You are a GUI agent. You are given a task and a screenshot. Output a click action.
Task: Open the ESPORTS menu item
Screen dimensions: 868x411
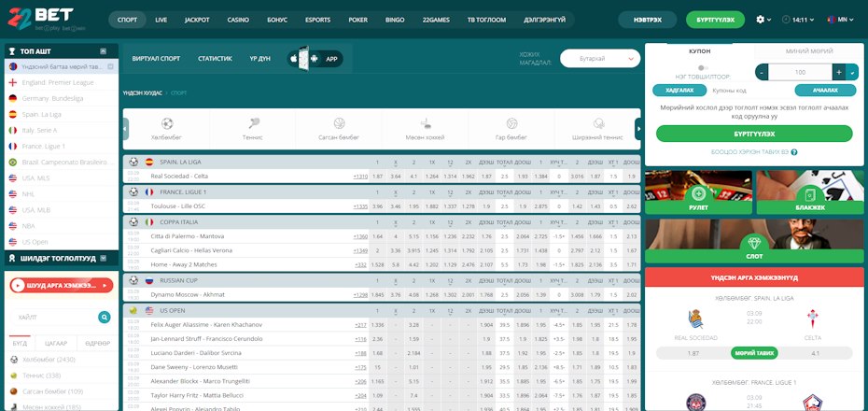pyautogui.click(x=317, y=20)
